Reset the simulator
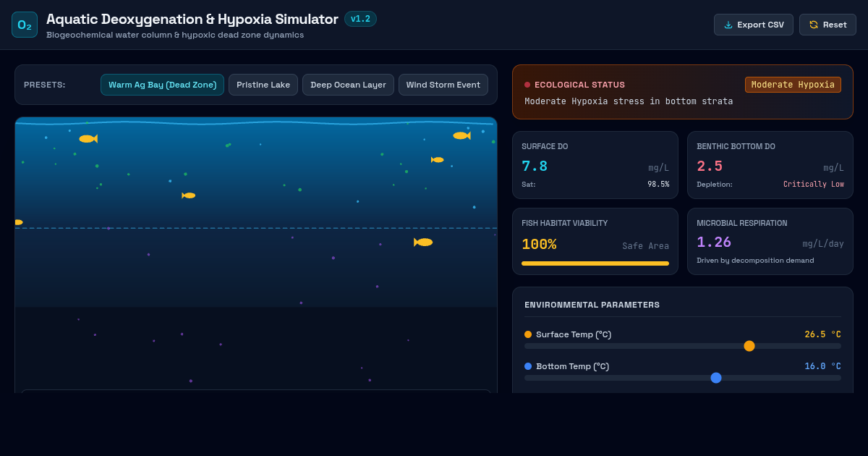Viewport: 868px width, 456px height. [x=827, y=25]
